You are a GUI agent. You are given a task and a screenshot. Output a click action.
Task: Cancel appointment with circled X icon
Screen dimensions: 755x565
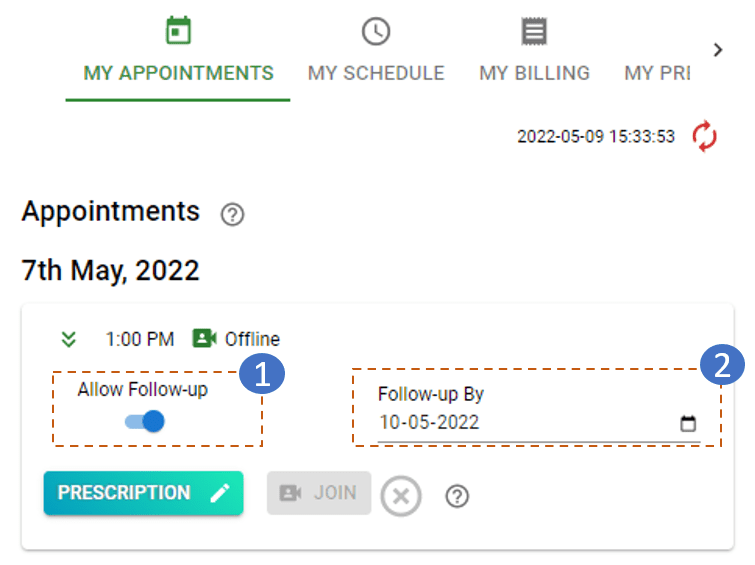(x=401, y=495)
